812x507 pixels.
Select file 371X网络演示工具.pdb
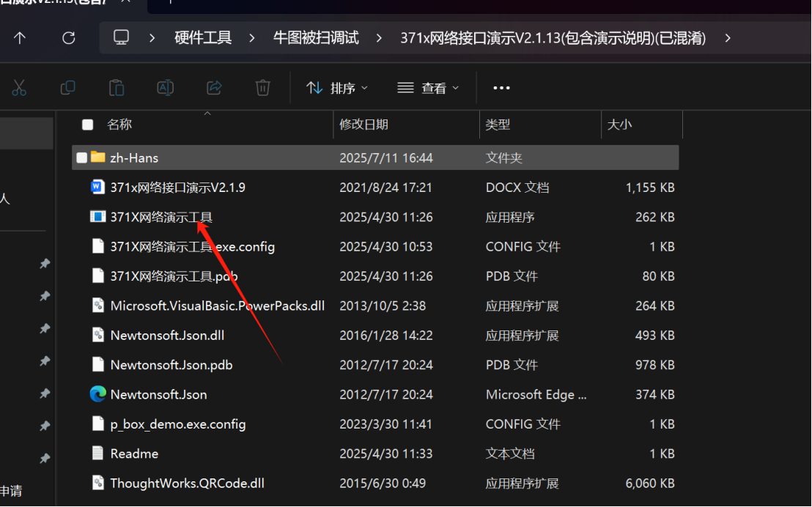click(174, 276)
